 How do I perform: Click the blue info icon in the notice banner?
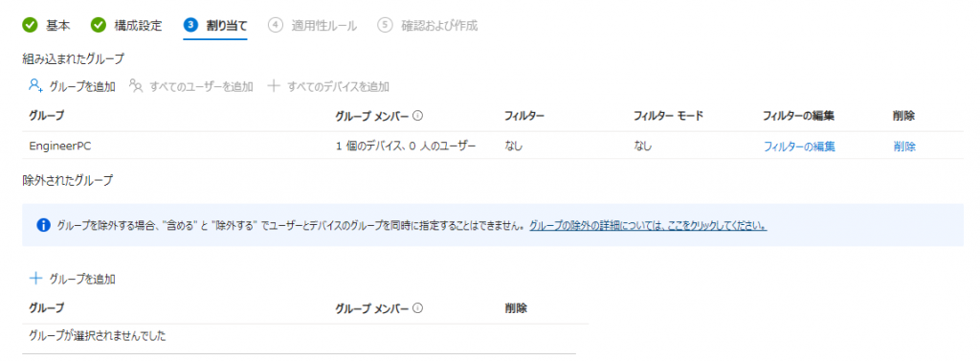click(43, 225)
